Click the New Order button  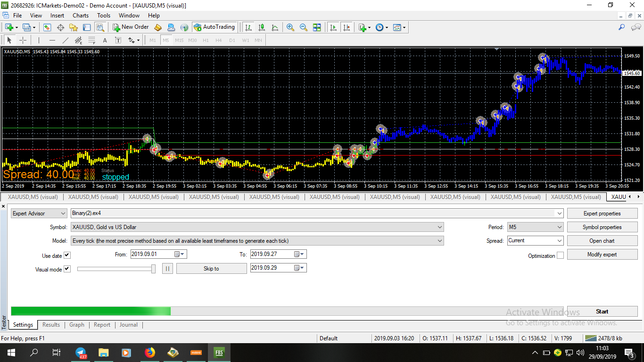tap(131, 27)
